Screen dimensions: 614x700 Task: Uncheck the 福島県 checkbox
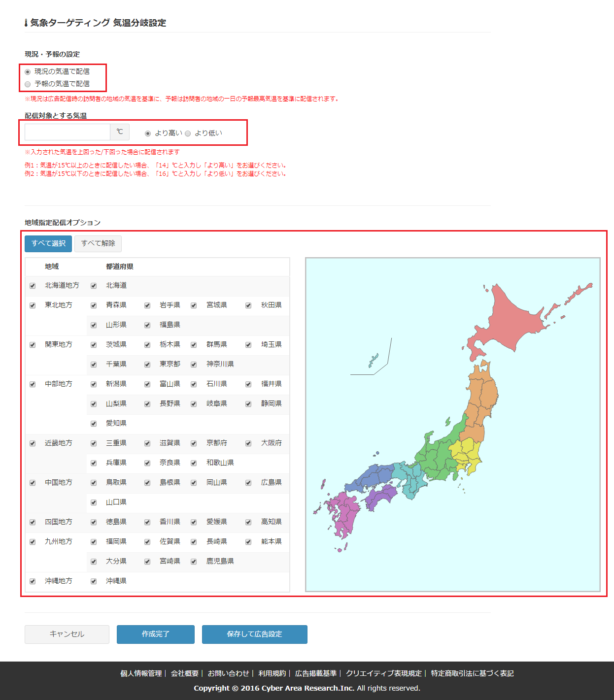147,325
